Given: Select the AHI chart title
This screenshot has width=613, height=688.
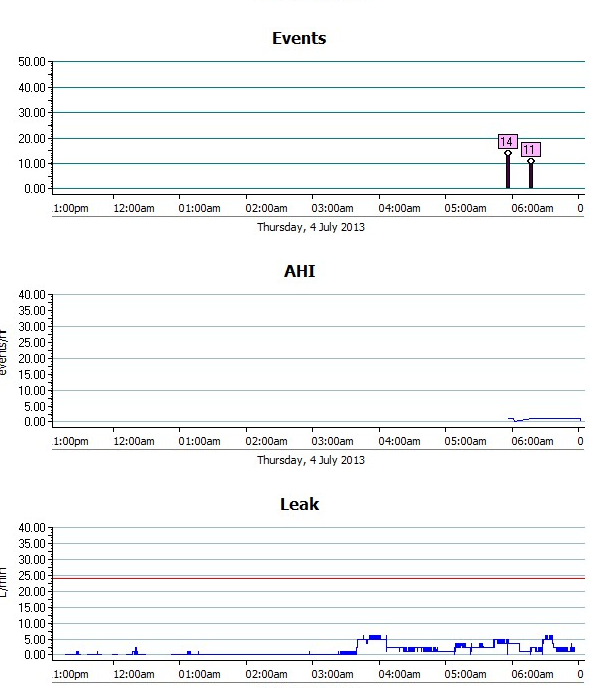Looking at the screenshot, I should (x=299, y=271).
